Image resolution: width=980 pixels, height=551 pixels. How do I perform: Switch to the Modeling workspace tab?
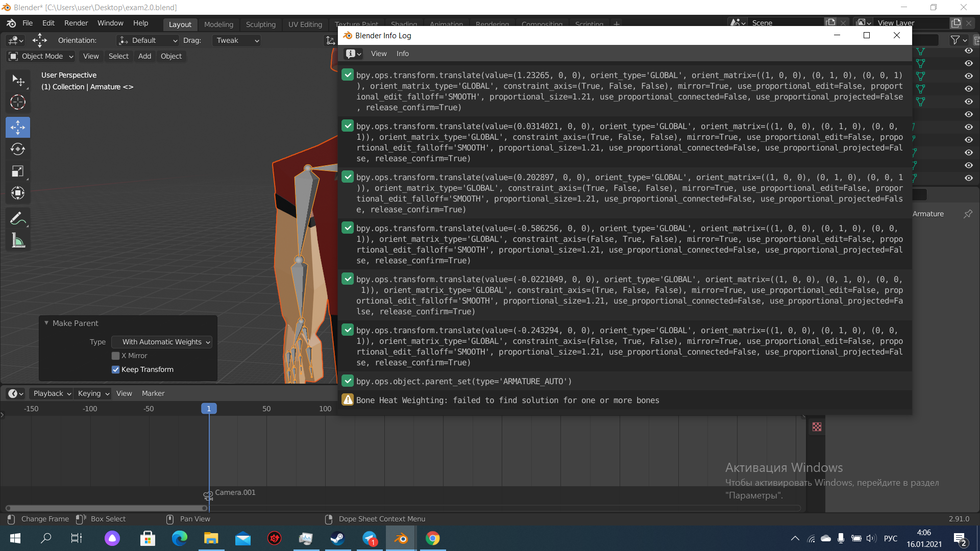(218, 24)
